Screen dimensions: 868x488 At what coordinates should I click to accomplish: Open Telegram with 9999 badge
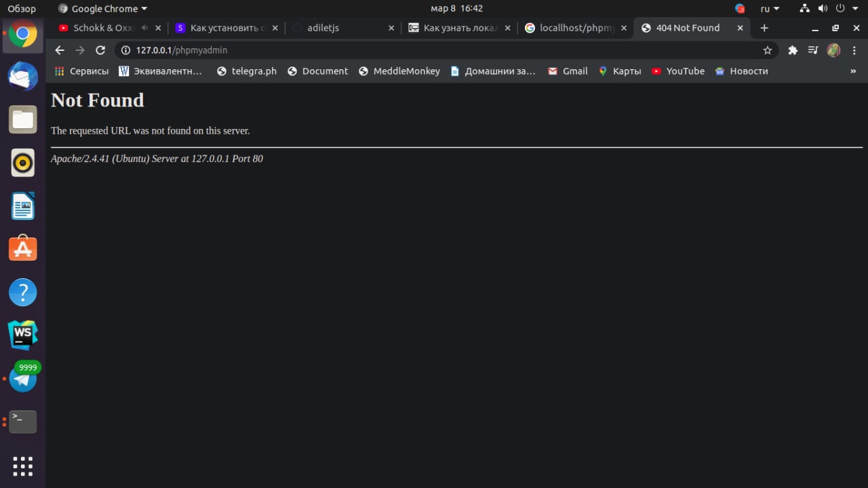[x=22, y=378]
